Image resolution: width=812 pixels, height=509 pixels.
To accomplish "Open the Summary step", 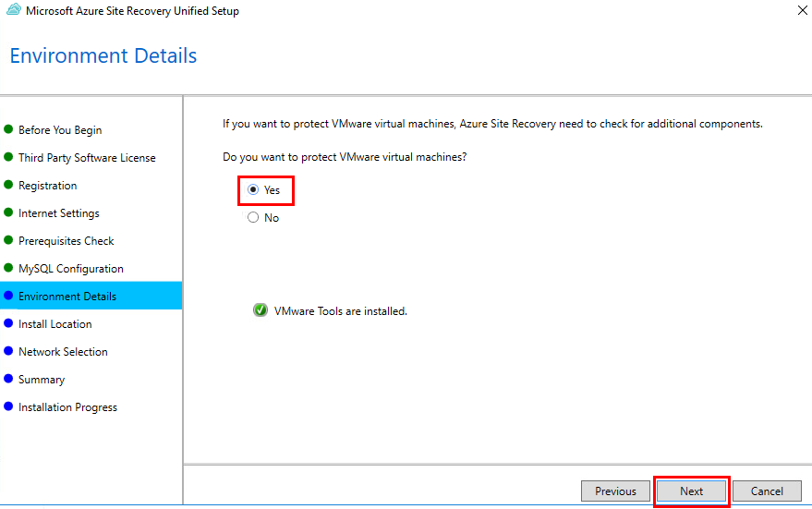I will click(x=42, y=380).
